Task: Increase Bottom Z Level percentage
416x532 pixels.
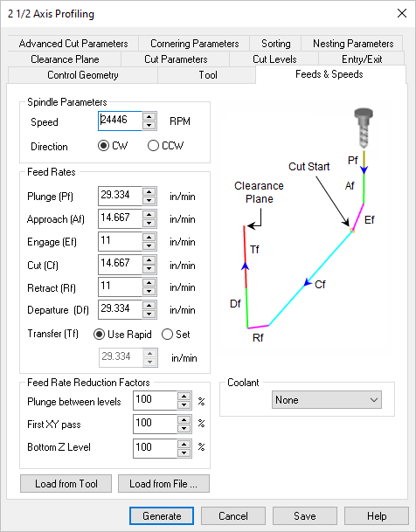Action: click(184, 445)
